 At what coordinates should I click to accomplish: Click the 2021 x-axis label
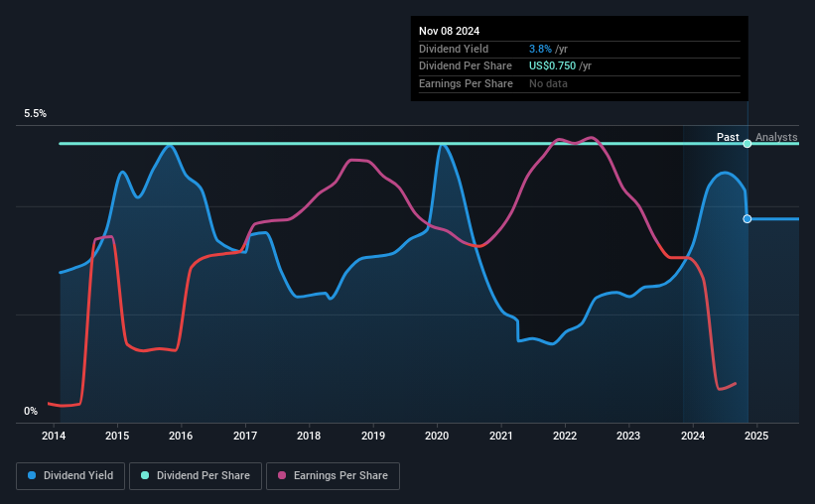click(x=501, y=436)
